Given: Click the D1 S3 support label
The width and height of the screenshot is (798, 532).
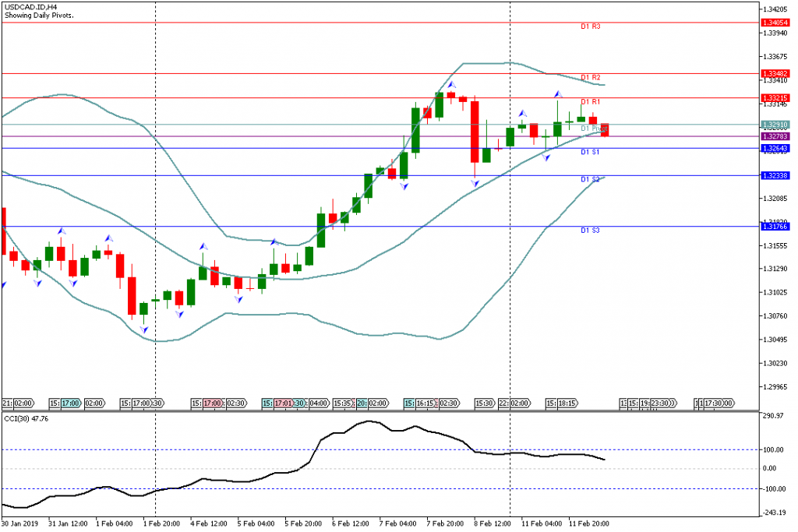Looking at the screenshot, I should tap(590, 231).
